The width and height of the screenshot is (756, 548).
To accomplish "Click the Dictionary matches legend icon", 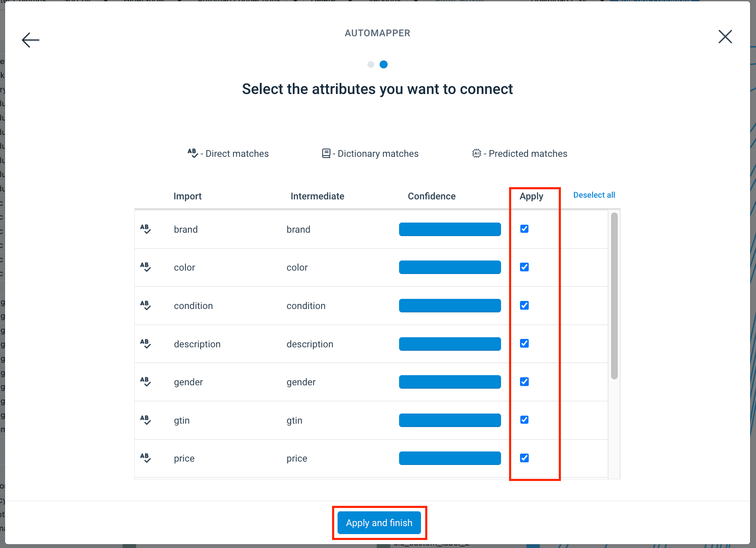I will click(x=326, y=153).
